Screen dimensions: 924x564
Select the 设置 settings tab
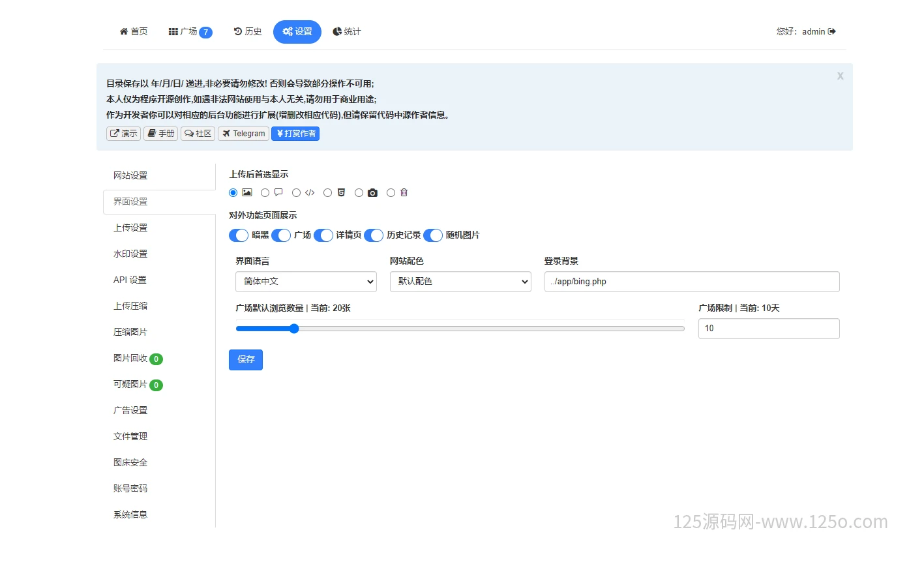(297, 32)
